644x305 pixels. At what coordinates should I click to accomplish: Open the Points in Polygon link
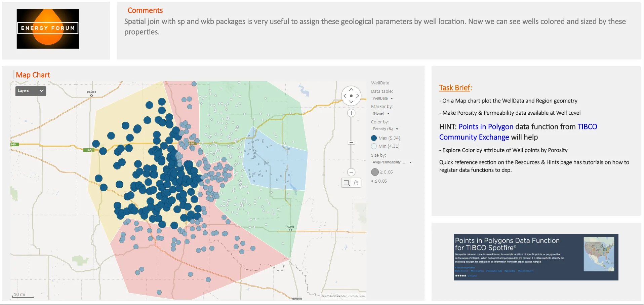click(x=486, y=127)
